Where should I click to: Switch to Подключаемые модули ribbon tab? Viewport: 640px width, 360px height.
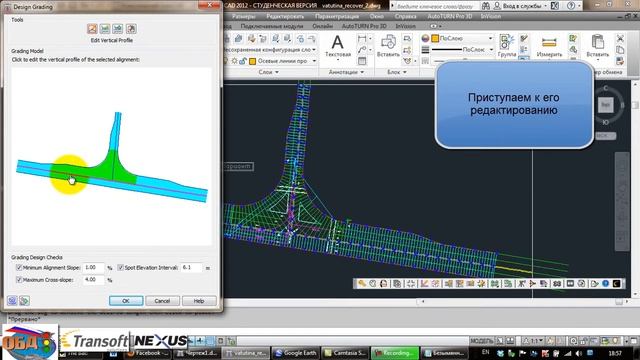(272, 26)
